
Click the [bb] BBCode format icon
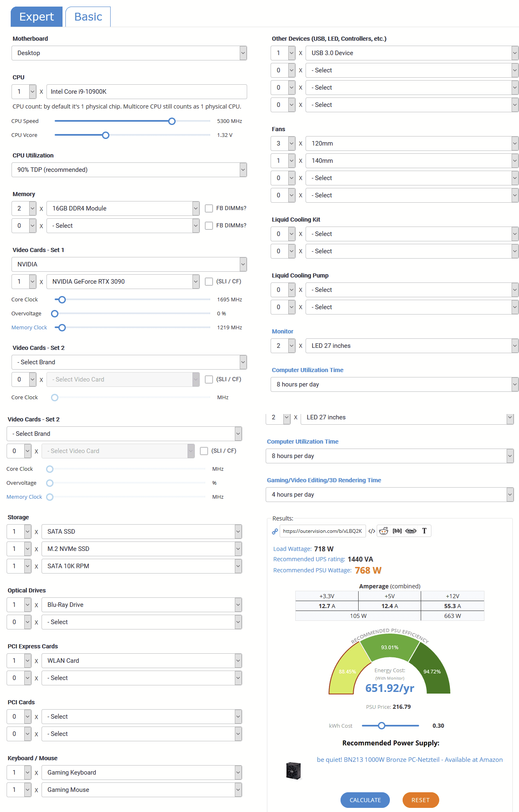coord(397,531)
